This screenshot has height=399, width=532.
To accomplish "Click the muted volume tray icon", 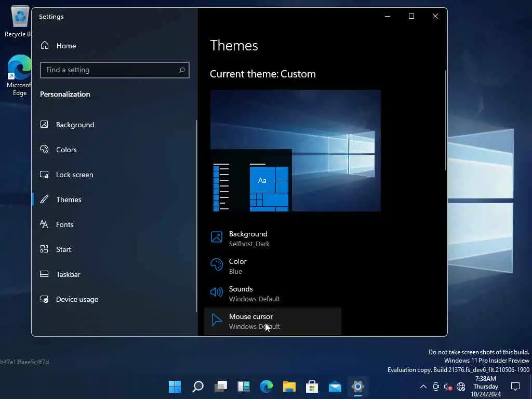I will coord(448,387).
